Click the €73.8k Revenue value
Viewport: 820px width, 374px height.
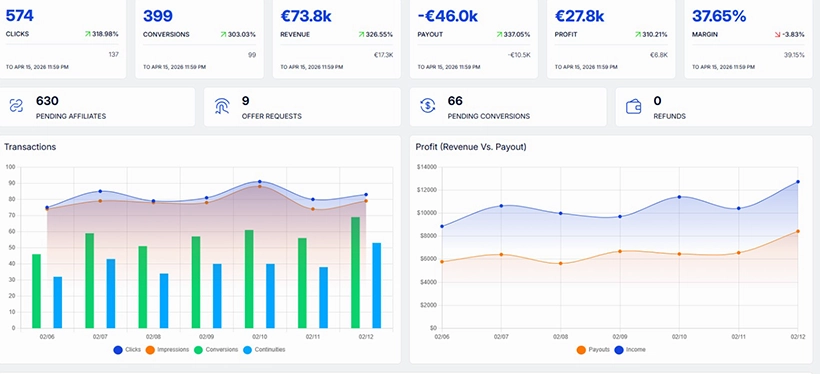(306, 16)
